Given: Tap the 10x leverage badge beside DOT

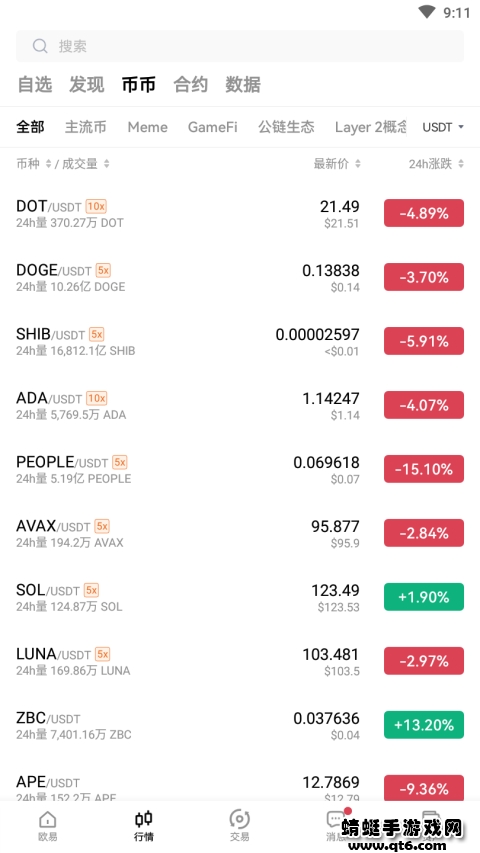Looking at the screenshot, I should [x=96, y=206].
